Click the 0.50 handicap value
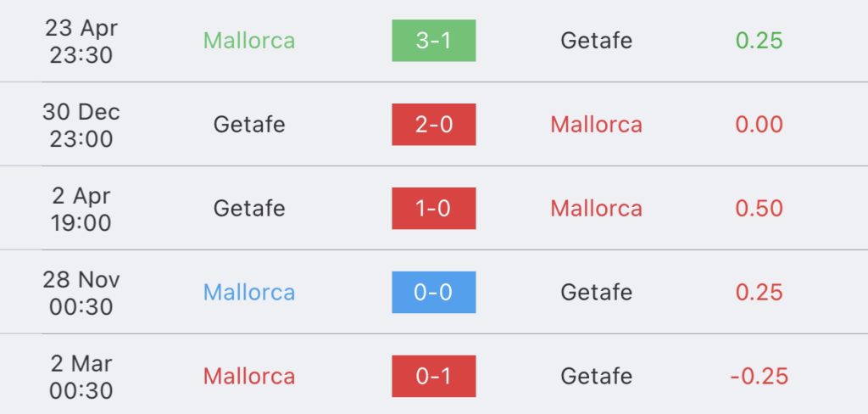Viewport: 868px width, 414px height. (x=759, y=209)
